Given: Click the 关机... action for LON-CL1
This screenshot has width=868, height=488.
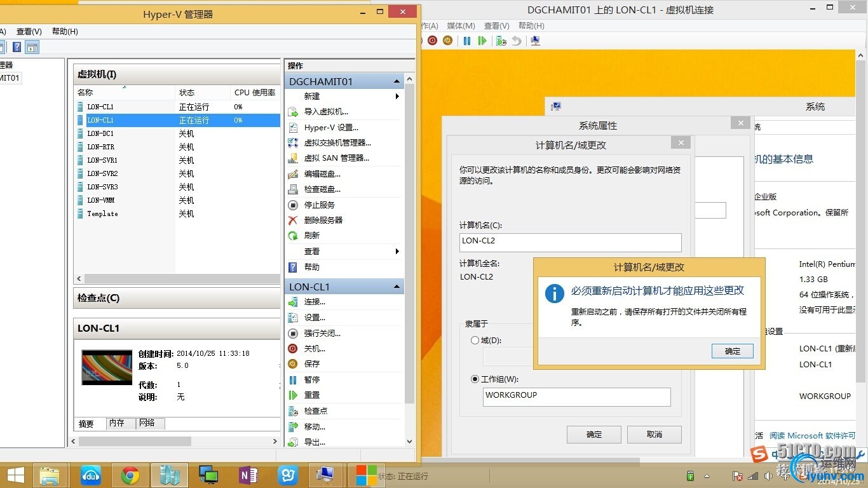Looking at the screenshot, I should (x=315, y=349).
